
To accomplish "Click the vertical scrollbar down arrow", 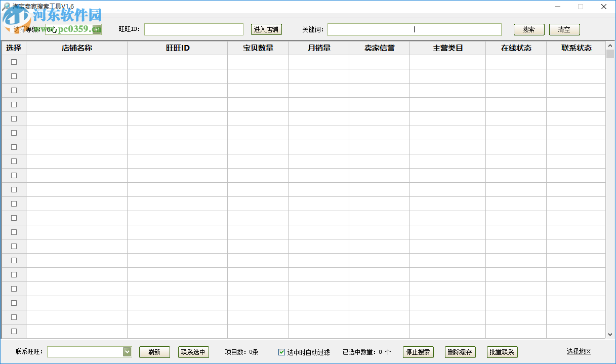I will [x=611, y=334].
